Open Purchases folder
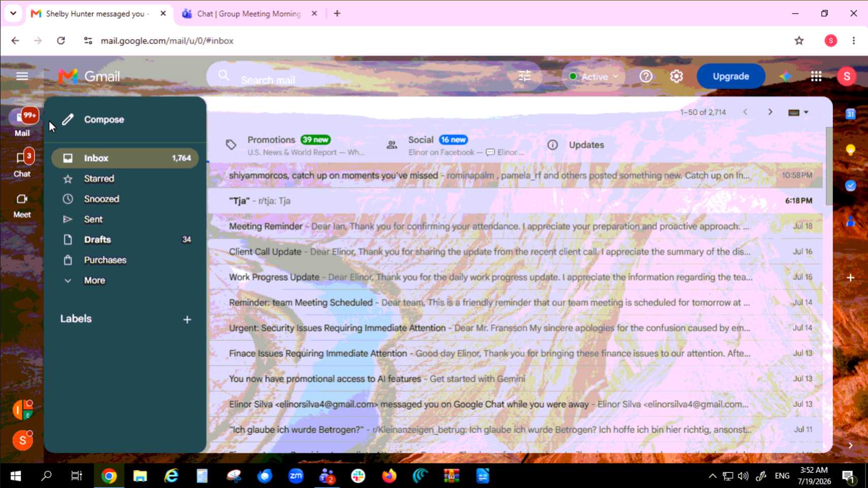 (125, 260)
